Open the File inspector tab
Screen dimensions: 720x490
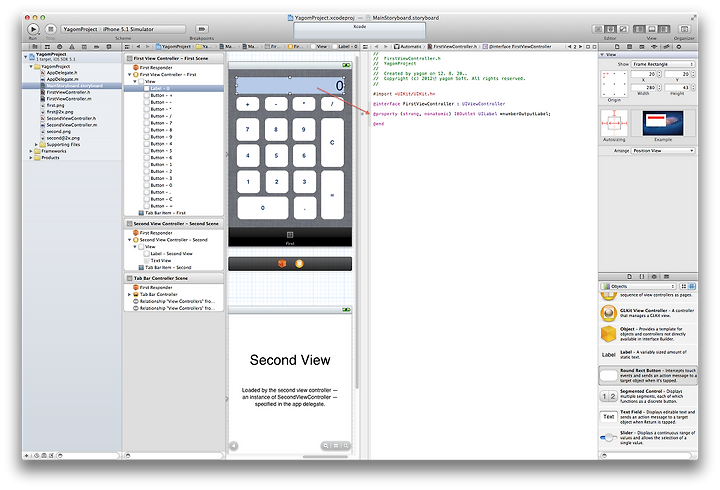617,46
